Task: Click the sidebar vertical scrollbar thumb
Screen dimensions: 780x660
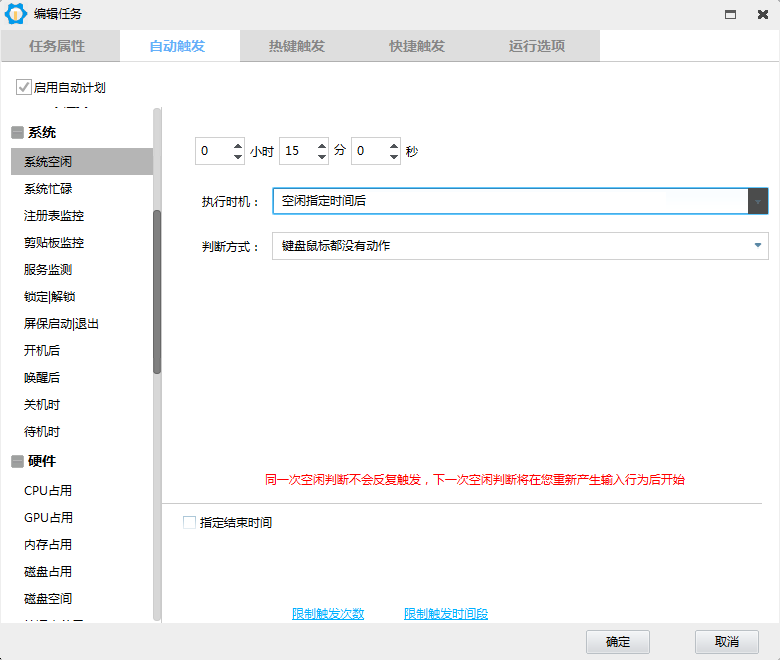Action: coord(156,290)
